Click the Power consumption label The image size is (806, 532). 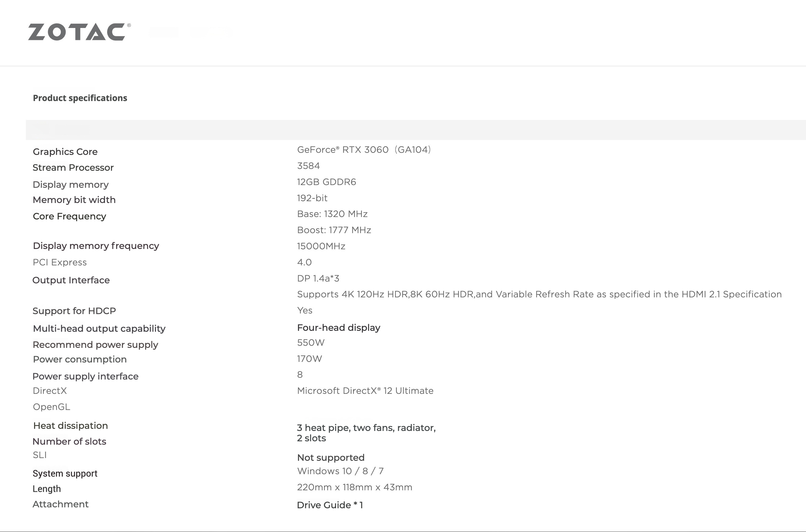[80, 360]
